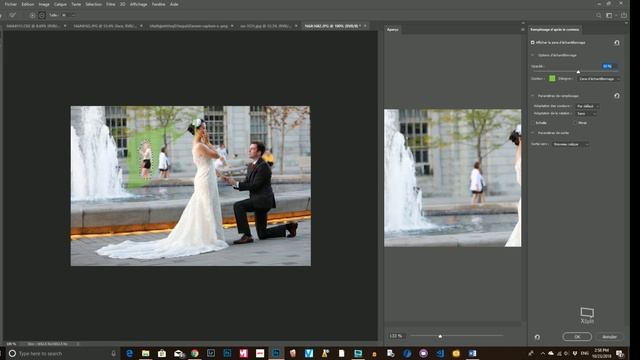640x360 pixels.
Task: Reset the sampling area with its icon
Action: tap(617, 42)
